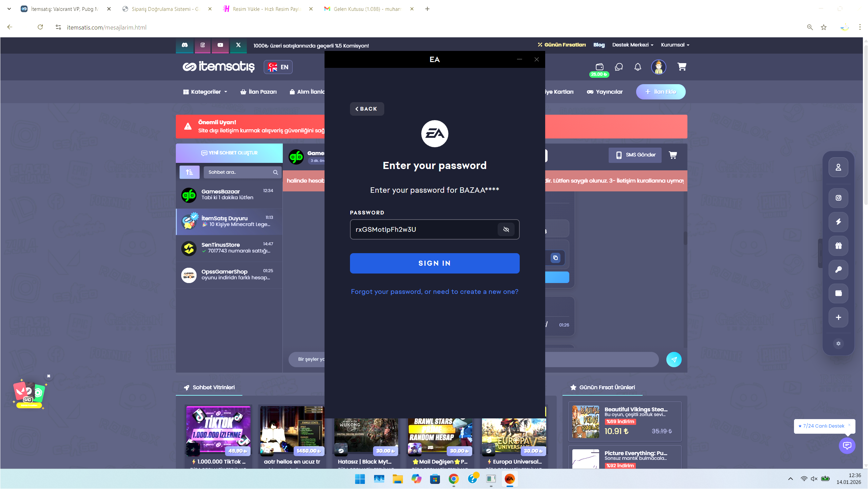This screenshot has height=489, width=868.
Task: Expand the Destek Merkezi menu
Action: (633, 45)
